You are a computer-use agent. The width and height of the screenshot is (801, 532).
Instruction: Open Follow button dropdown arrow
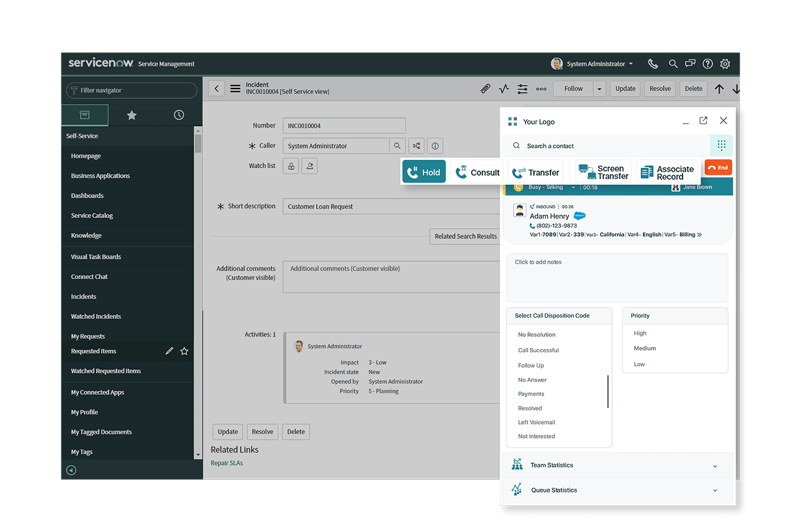click(x=600, y=89)
